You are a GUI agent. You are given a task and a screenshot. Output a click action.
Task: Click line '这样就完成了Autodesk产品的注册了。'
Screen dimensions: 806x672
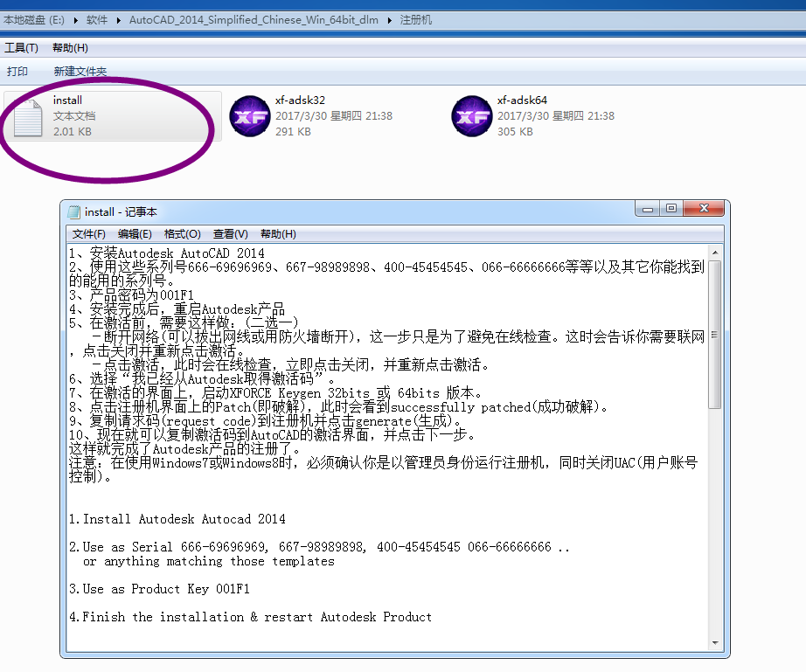[184, 449]
